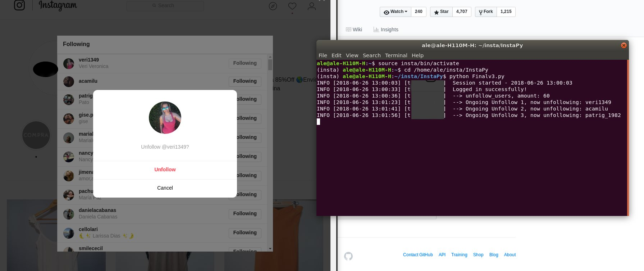Click the COMPRA story highlight circle
The image size is (644, 271).
tap(36, 135)
